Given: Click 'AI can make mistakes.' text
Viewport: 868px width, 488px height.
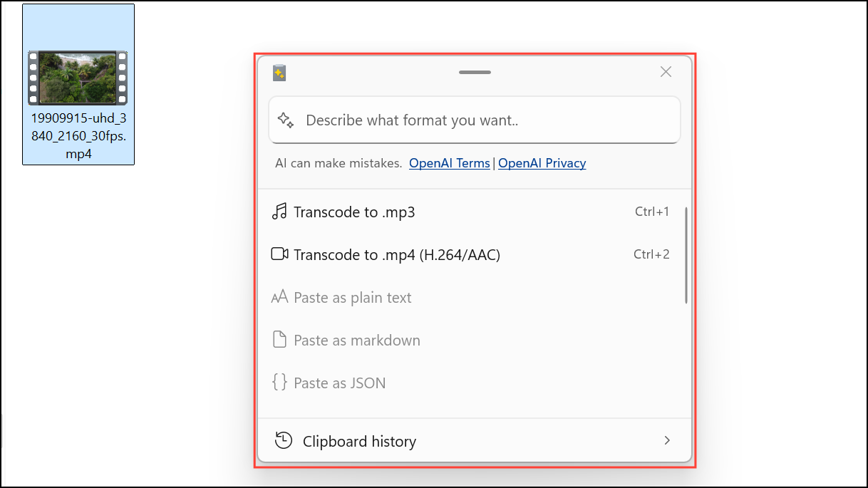Looking at the screenshot, I should click(x=339, y=163).
